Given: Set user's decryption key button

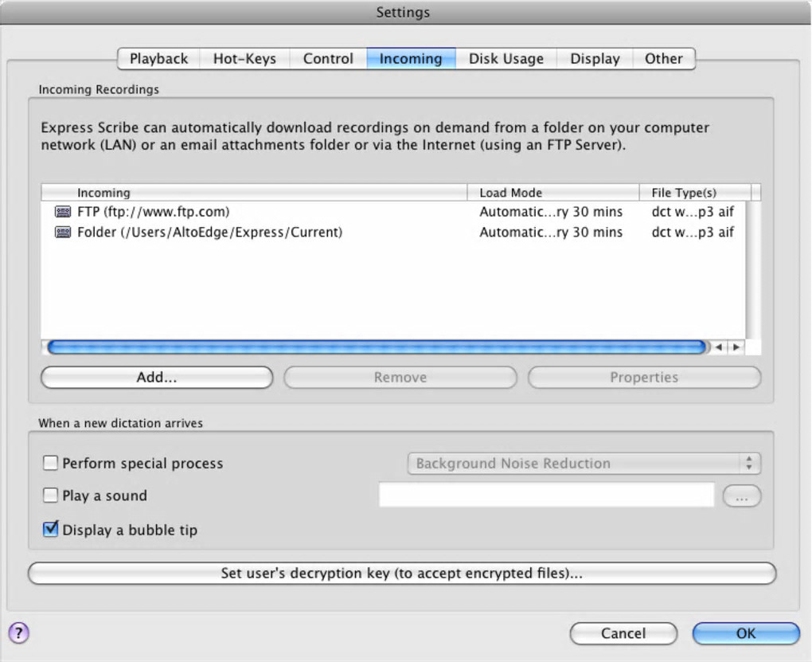Looking at the screenshot, I should coord(402,574).
